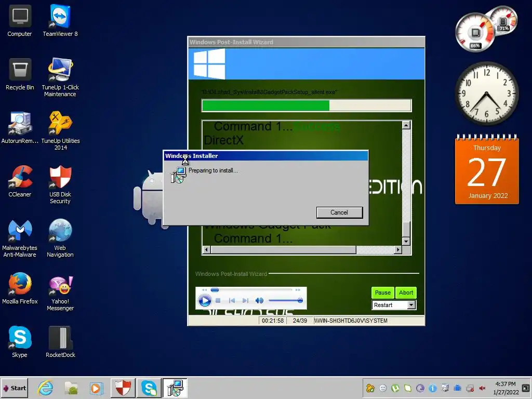
Task: Open TeamViewer 8 desktop shortcut
Action: tap(60, 21)
